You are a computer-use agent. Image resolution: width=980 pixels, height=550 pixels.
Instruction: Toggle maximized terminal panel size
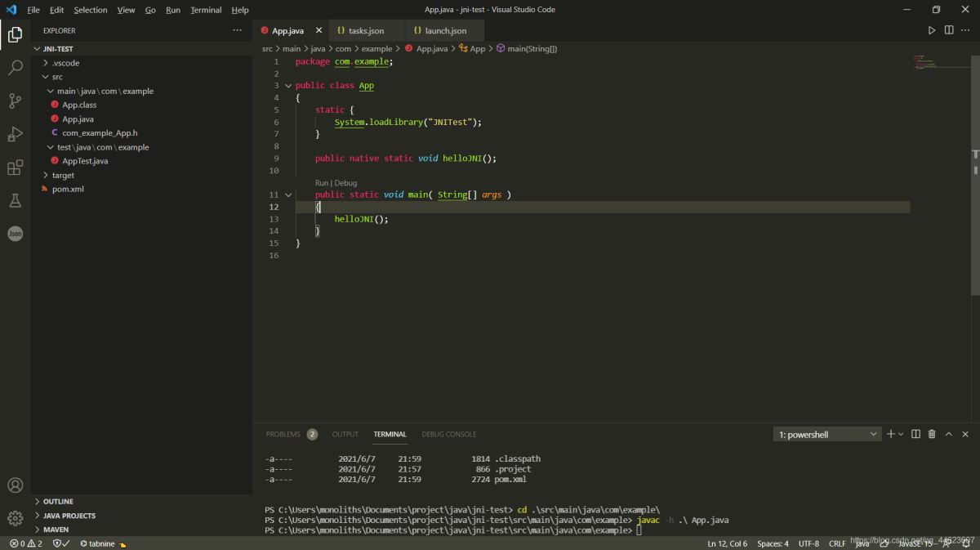948,434
